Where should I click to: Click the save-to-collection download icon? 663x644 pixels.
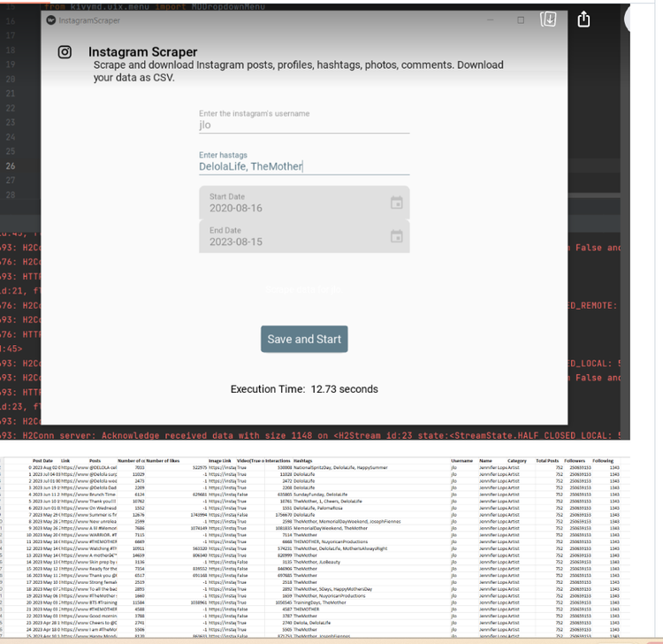click(548, 19)
